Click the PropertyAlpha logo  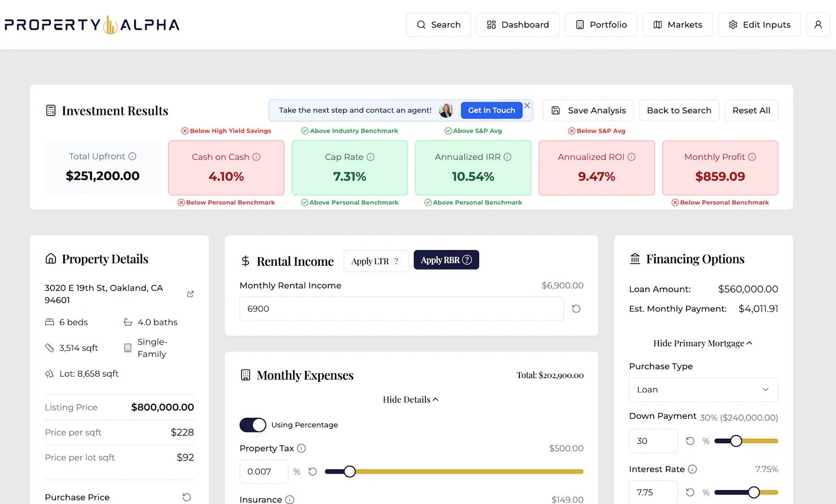(x=92, y=25)
